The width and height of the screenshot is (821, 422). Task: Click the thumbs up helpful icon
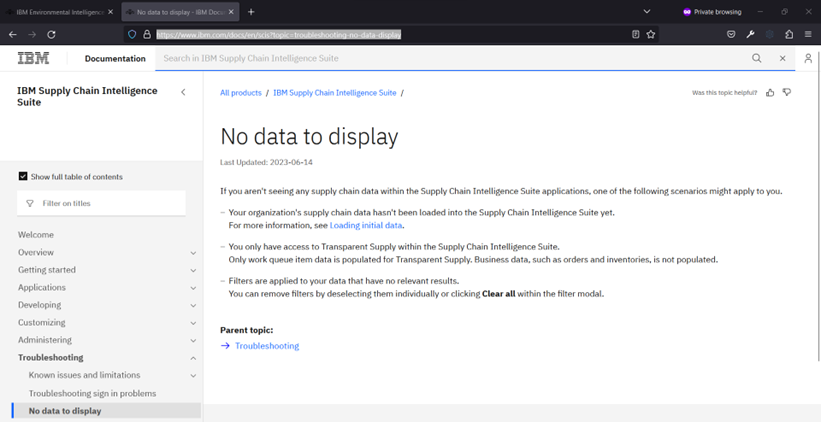click(770, 93)
